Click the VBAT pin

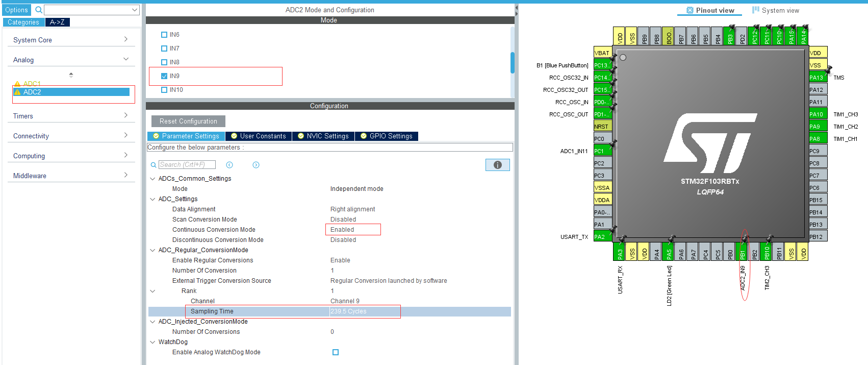click(602, 53)
